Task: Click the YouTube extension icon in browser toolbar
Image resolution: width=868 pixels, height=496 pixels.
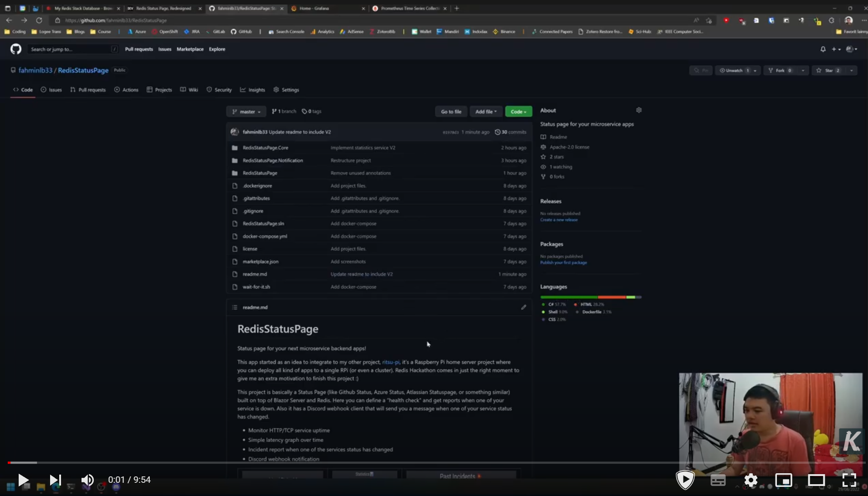Action: pyautogui.click(x=727, y=20)
